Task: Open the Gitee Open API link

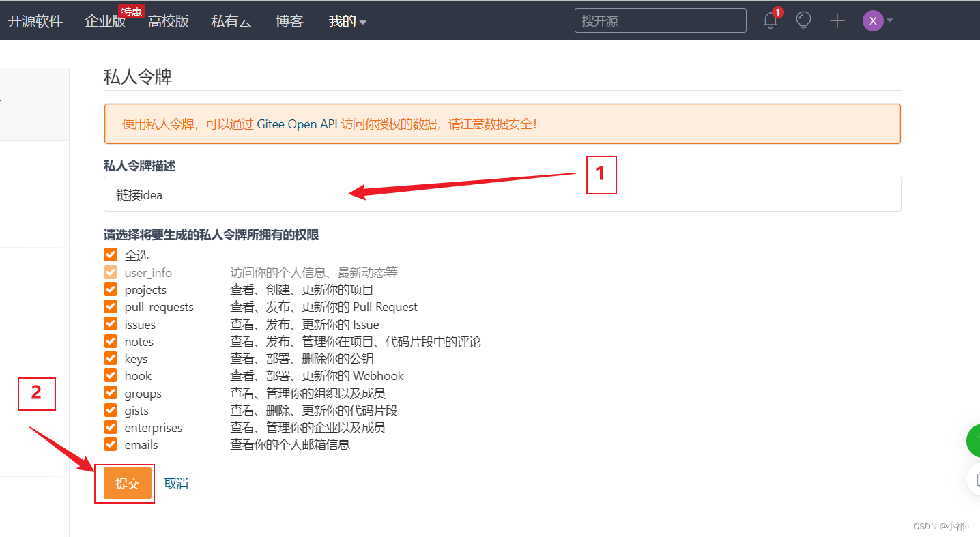Action: 297,124
